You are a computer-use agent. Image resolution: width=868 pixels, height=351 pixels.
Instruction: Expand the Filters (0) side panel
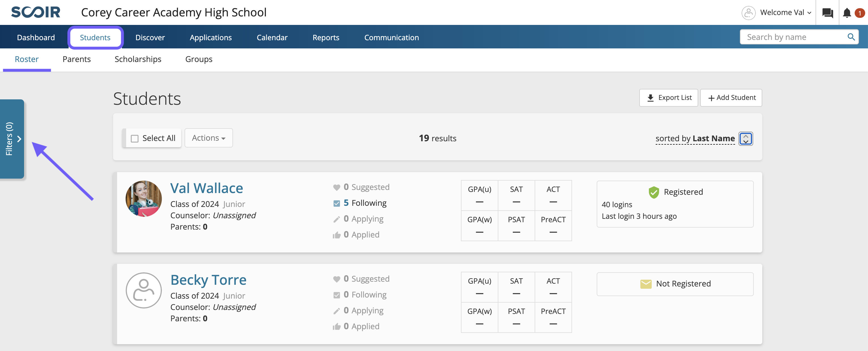click(12, 139)
